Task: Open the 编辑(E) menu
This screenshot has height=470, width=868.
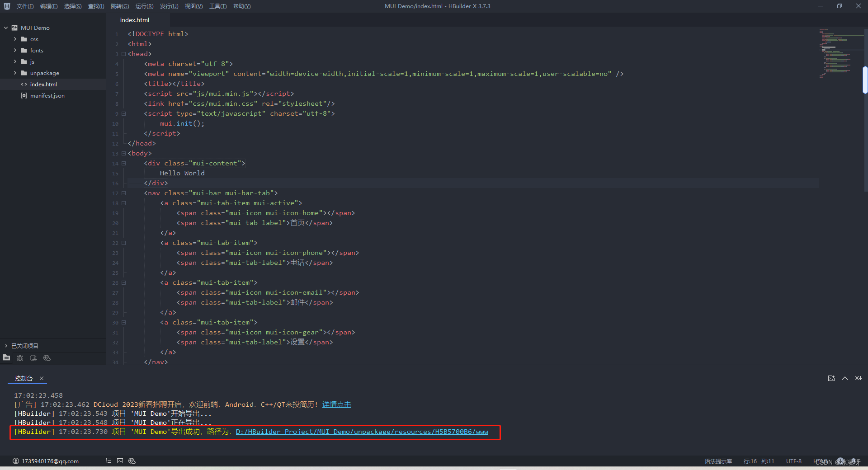Action: point(49,6)
